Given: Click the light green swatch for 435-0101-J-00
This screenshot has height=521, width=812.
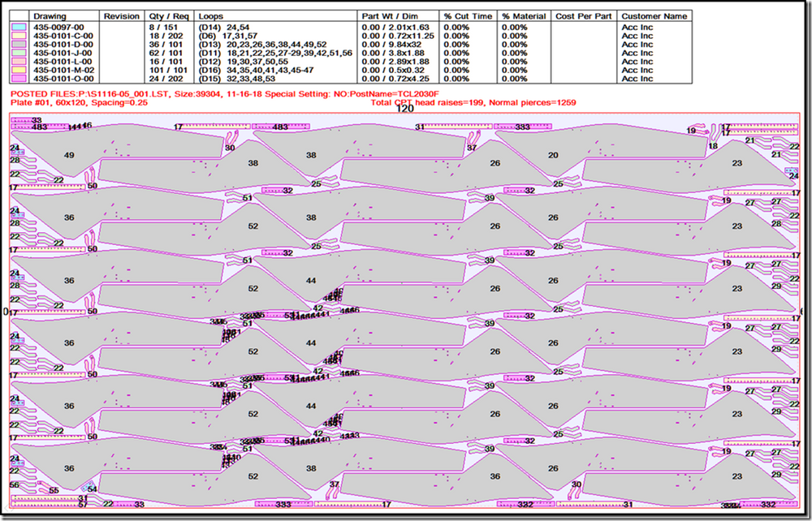Looking at the screenshot, I should [19, 53].
